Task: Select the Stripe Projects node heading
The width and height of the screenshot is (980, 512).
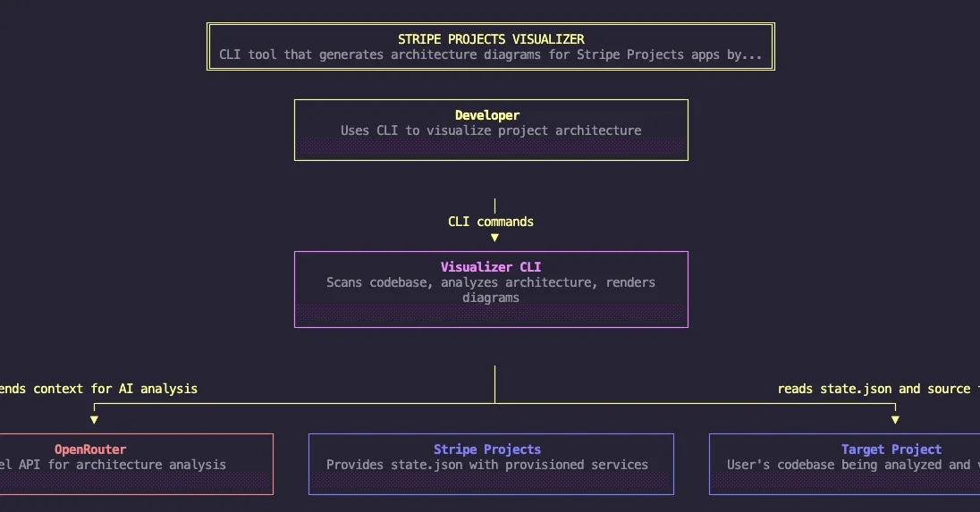Action: pos(487,449)
